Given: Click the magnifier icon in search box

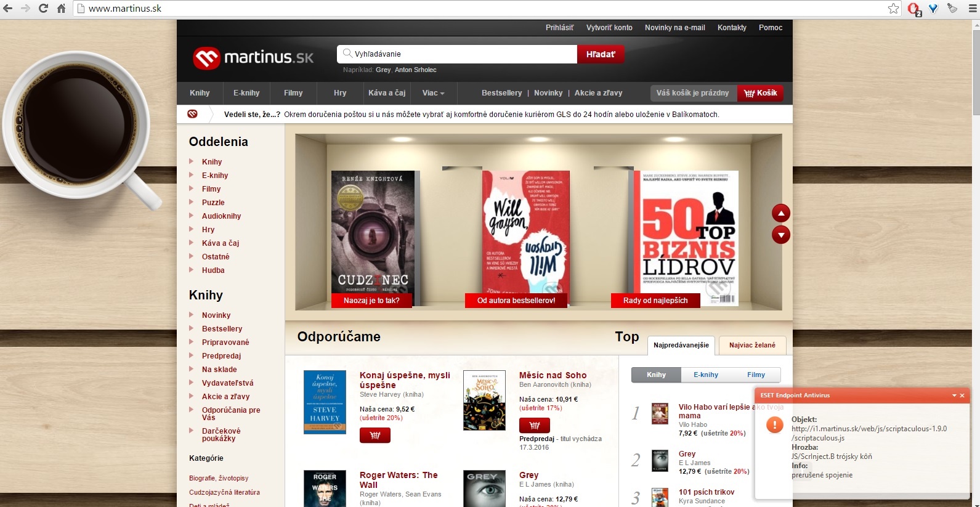Looking at the screenshot, I should point(347,54).
